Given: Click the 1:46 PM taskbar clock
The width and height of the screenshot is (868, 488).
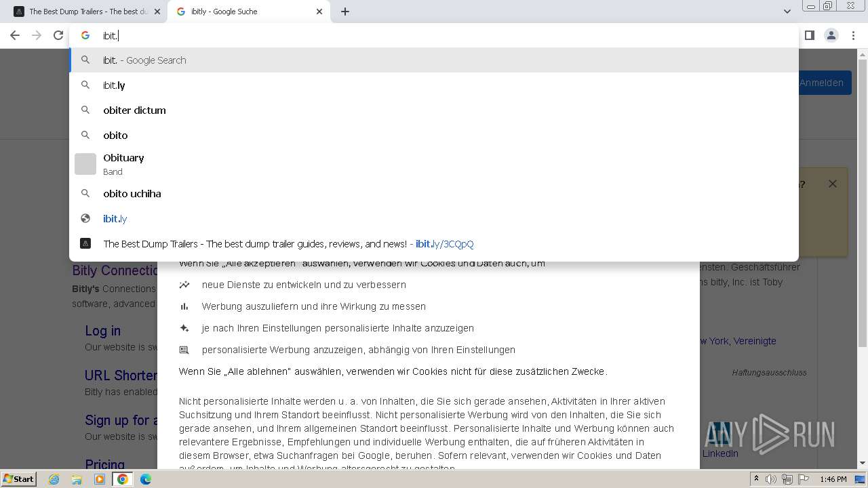Looking at the screenshot, I should (x=833, y=479).
